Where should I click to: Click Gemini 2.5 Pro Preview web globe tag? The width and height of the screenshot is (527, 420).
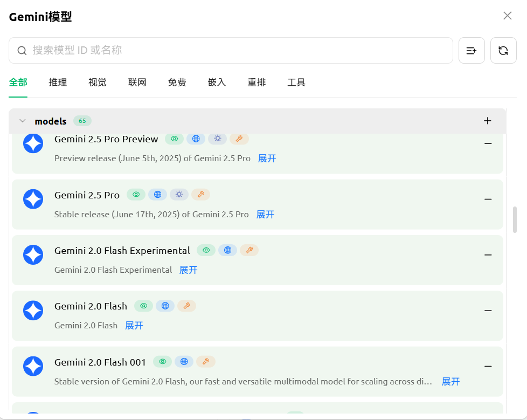point(196,139)
